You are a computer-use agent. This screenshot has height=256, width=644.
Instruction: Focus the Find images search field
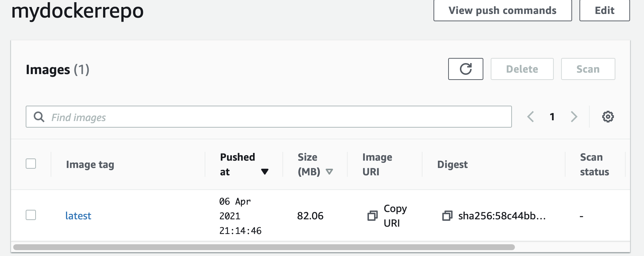coord(268,117)
